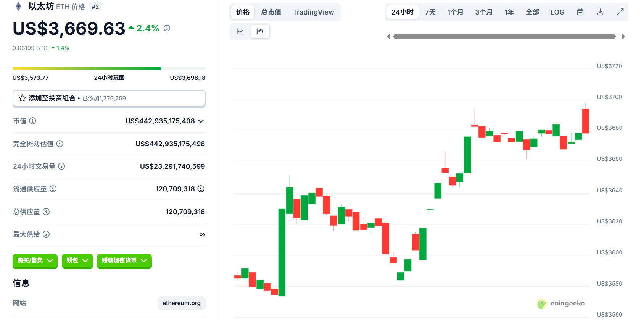Viewport: 644px width, 320px height.
Task: Open ethereum.org website link
Action: (182, 303)
